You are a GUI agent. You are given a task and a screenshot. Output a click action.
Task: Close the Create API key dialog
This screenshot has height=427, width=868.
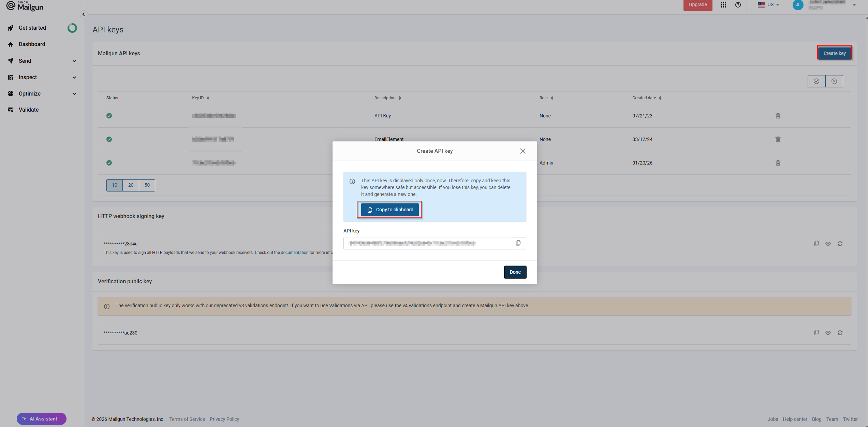click(523, 151)
